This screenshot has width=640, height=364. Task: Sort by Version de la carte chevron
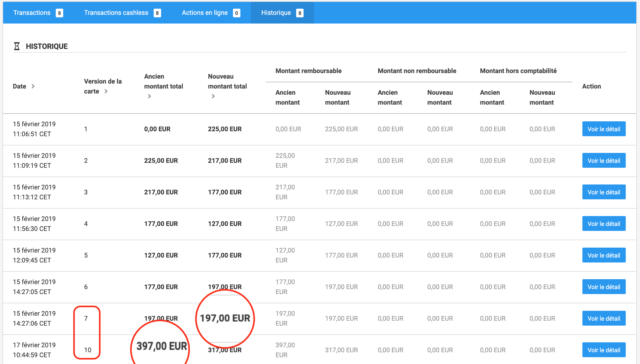106,91
